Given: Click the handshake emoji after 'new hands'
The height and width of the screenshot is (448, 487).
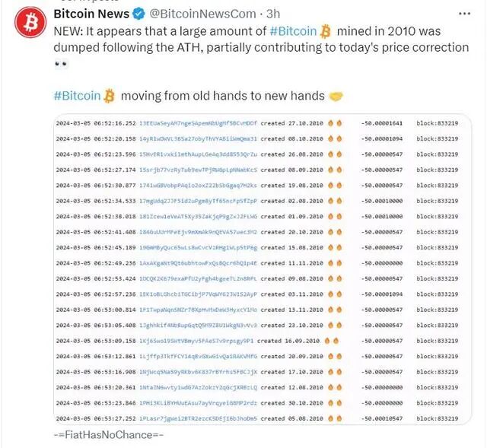Looking at the screenshot, I should [336, 96].
